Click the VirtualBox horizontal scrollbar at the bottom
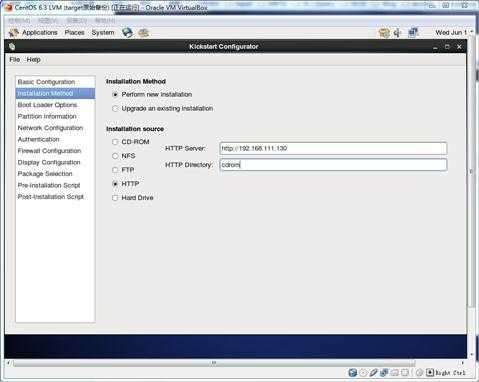The height and width of the screenshot is (382, 479). [214, 363]
